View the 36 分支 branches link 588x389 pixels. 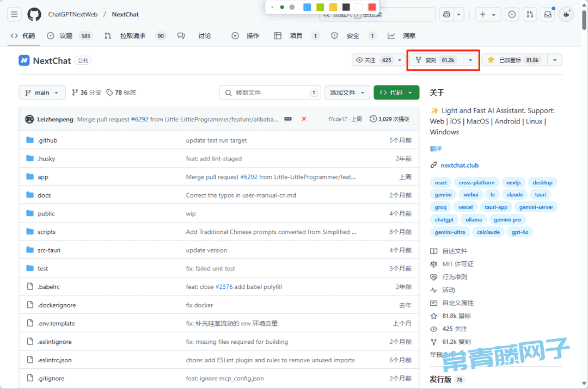pos(87,92)
